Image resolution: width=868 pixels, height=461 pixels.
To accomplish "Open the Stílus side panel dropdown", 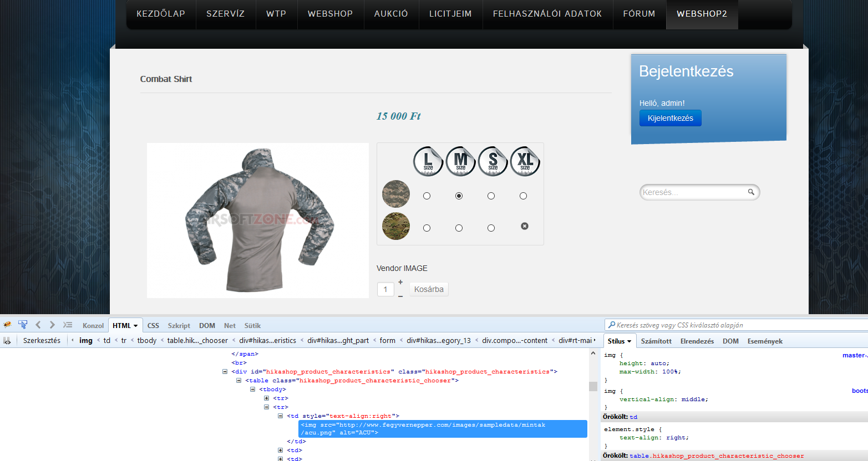I will pyautogui.click(x=629, y=341).
